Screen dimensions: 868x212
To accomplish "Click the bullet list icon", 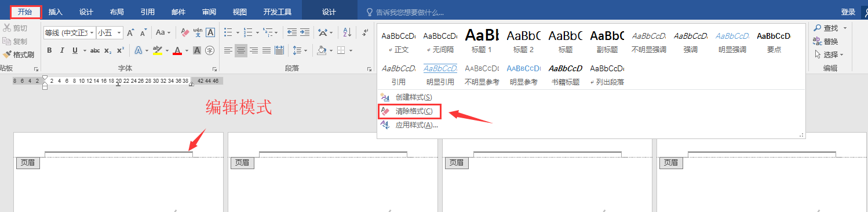I will coord(228,32).
